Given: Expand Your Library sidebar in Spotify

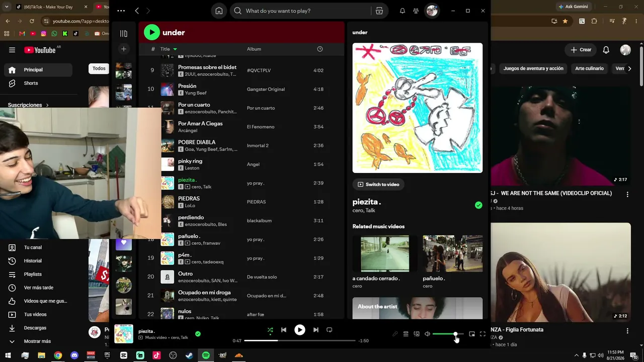Looking at the screenshot, I should pyautogui.click(x=124, y=34).
